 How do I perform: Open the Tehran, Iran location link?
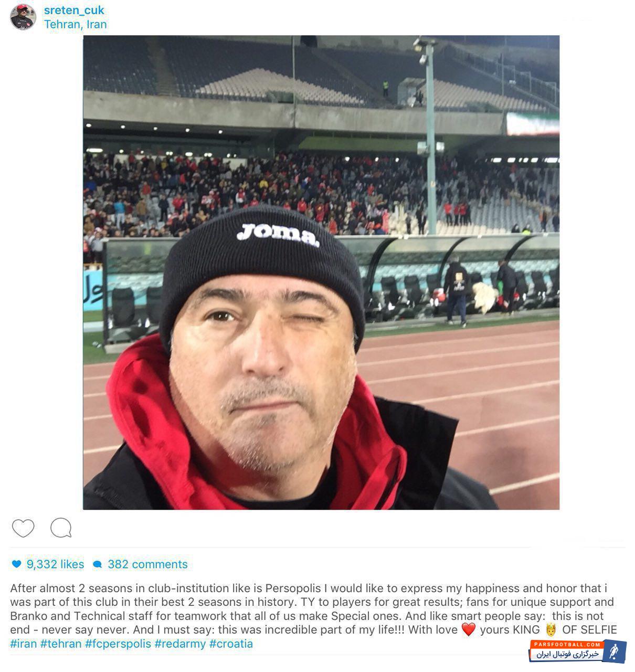pos(76,24)
